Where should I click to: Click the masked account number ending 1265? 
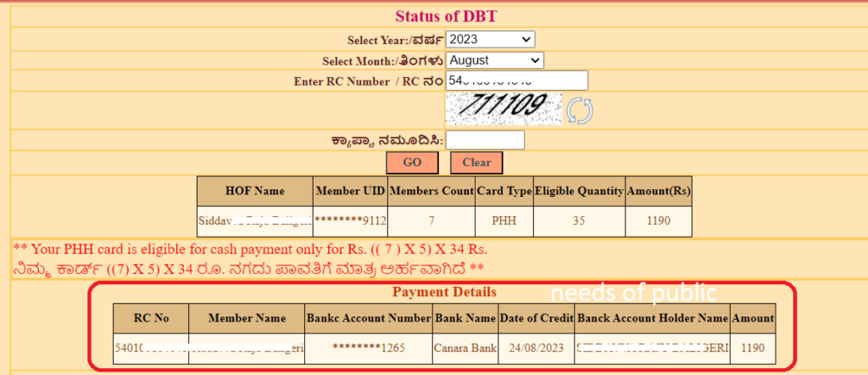coord(369,349)
